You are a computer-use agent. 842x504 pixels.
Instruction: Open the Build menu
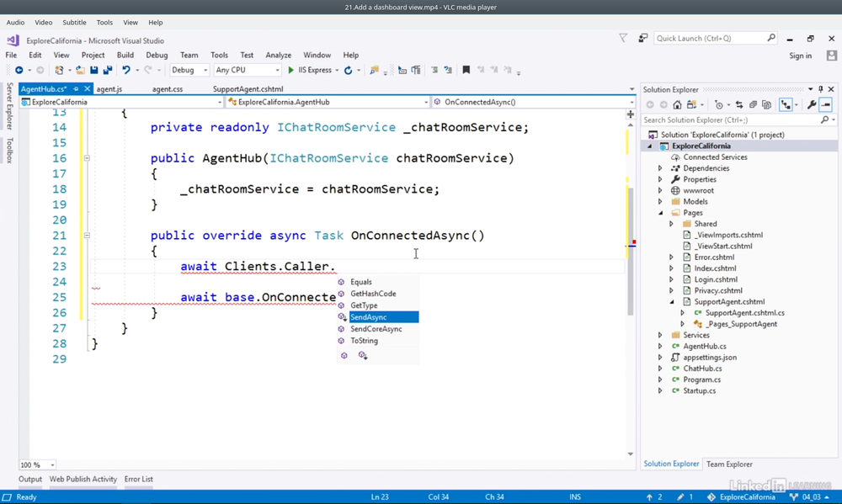[x=125, y=55]
